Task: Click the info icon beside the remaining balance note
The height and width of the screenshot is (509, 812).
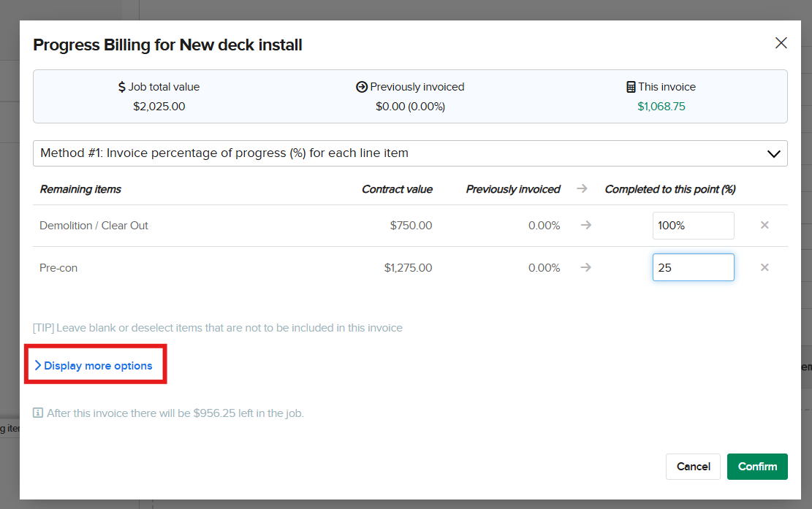Action: point(38,413)
